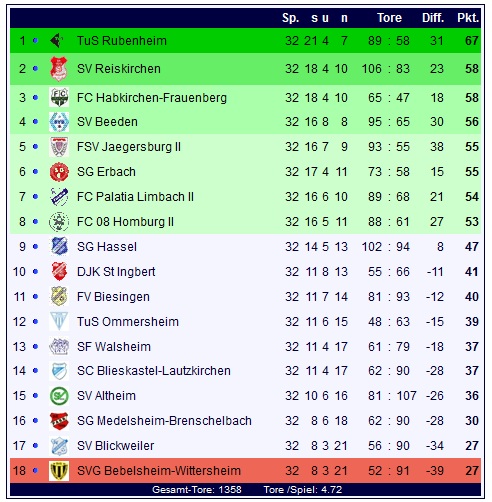Select the SVG Bebelsheim-Wittersheim yellow-black crest
Viewport: 492px width, 502px height.
click(59, 471)
